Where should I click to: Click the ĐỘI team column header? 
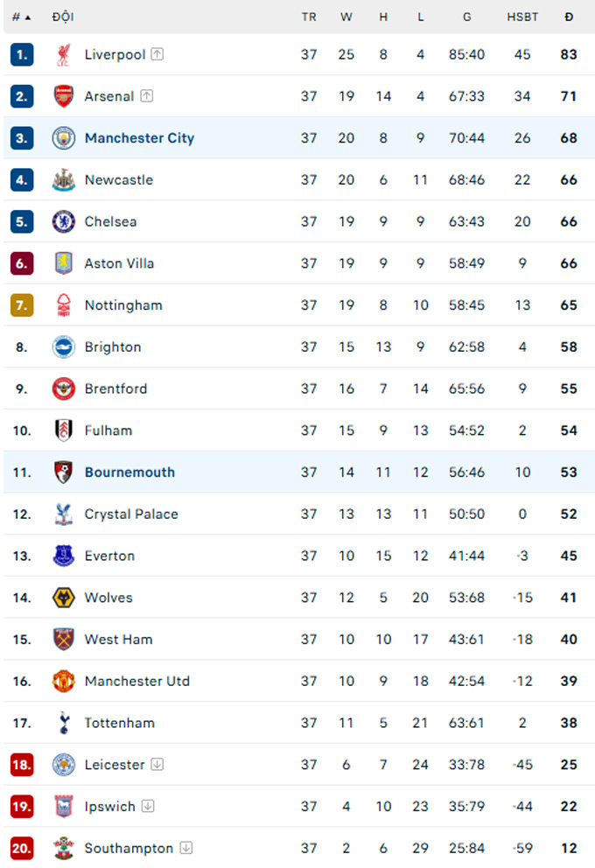pyautogui.click(x=62, y=17)
